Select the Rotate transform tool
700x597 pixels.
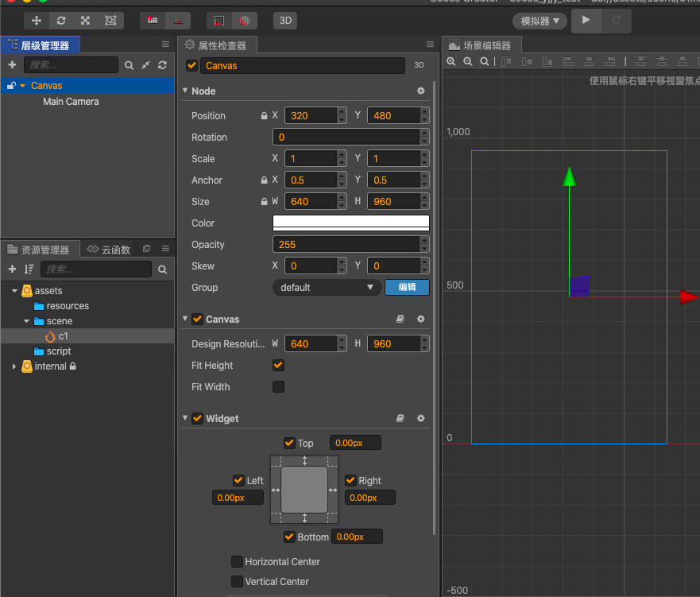point(61,21)
